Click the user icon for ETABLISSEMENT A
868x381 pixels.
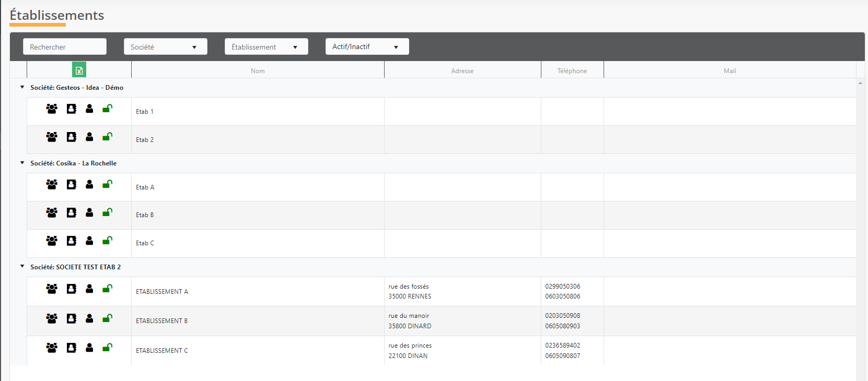point(89,289)
